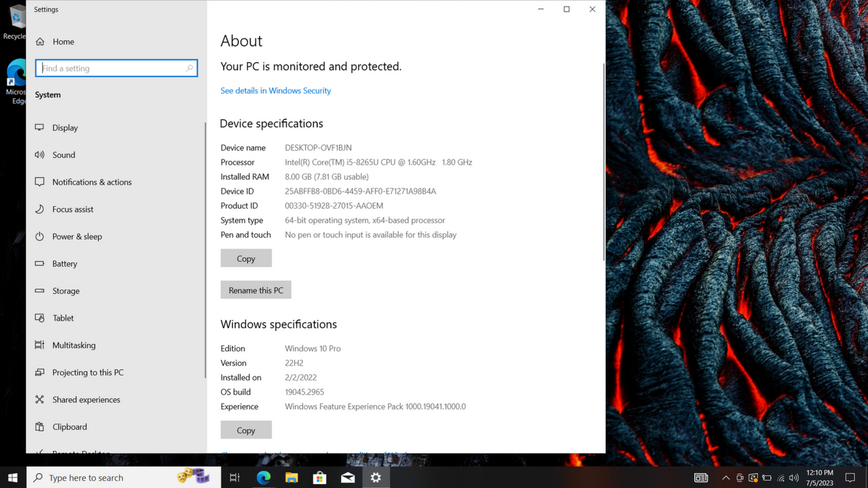Viewport: 868px width, 488px height.
Task: Open Action Center in the system tray
Action: pos(851,477)
